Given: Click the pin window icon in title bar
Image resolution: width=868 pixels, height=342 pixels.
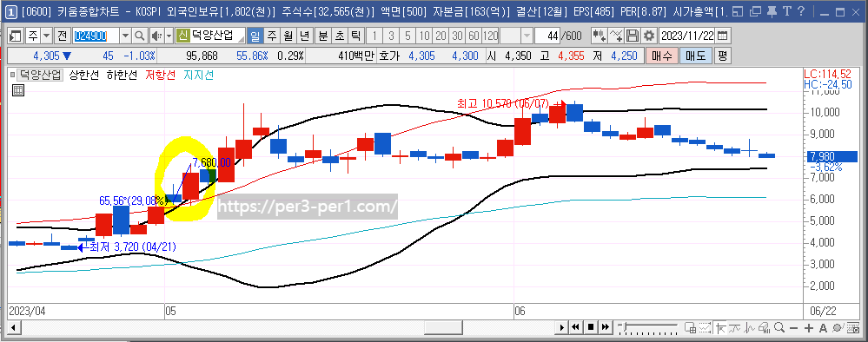Looking at the screenshot, I should 772,11.
